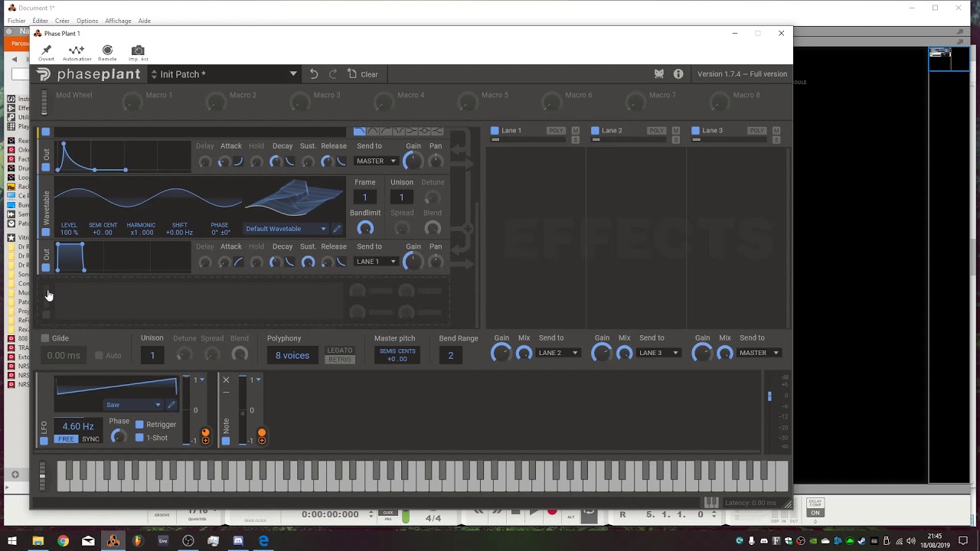Toggle the LFO 1-Shot checkbox
This screenshot has height=551, width=980.
click(139, 438)
